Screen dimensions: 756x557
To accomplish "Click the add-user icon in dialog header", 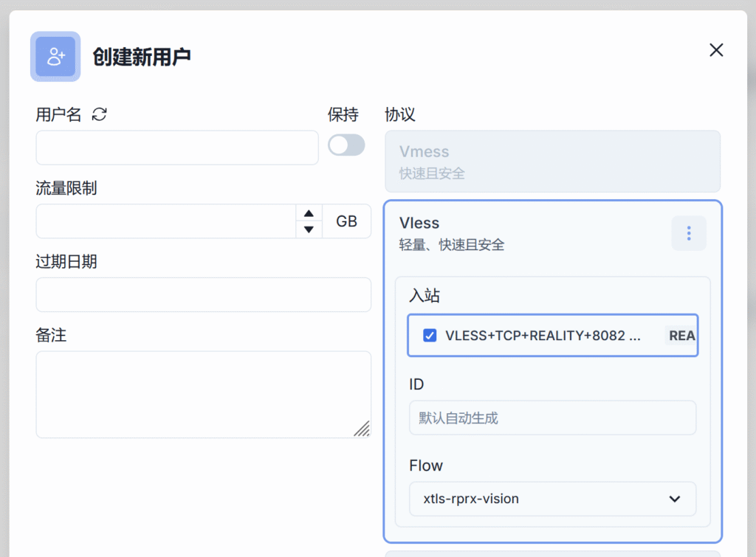I will tap(55, 56).
